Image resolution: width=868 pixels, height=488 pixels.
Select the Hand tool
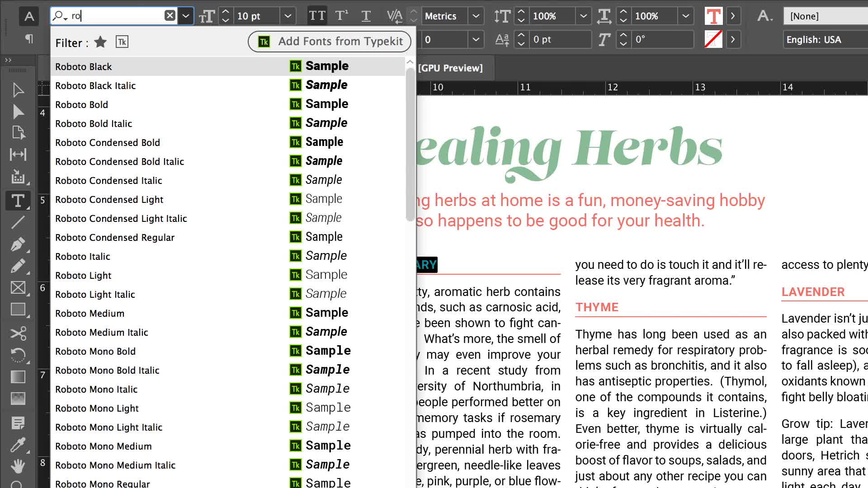coord(18,466)
